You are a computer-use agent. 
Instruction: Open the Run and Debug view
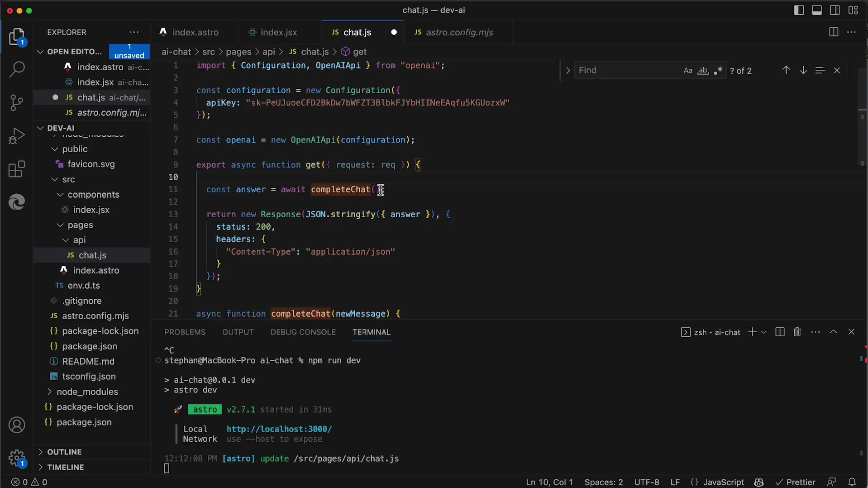[x=17, y=136]
